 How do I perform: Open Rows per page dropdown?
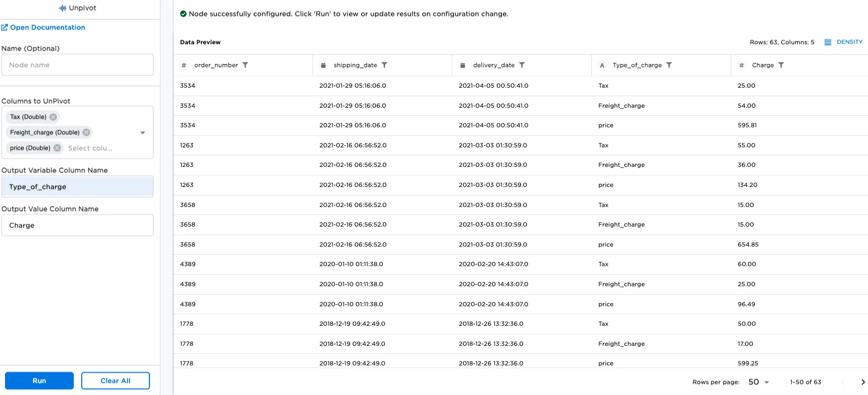[x=758, y=382]
